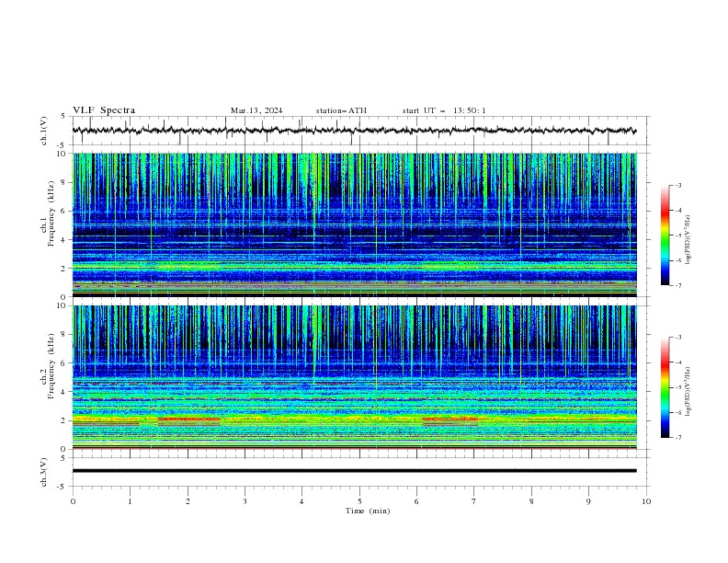Screen dimensions: 728x563
Task: Click inside the ch.1 spectrogram plot
Action: pos(354,224)
